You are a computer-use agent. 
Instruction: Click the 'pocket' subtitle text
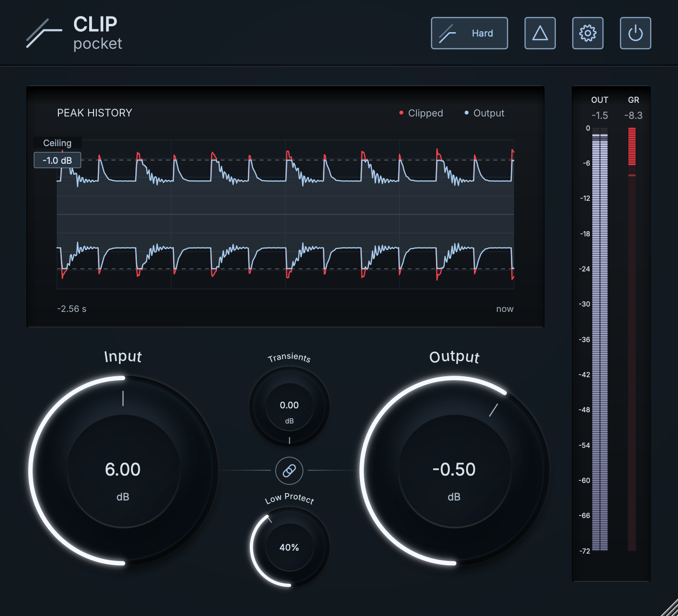pyautogui.click(x=97, y=44)
